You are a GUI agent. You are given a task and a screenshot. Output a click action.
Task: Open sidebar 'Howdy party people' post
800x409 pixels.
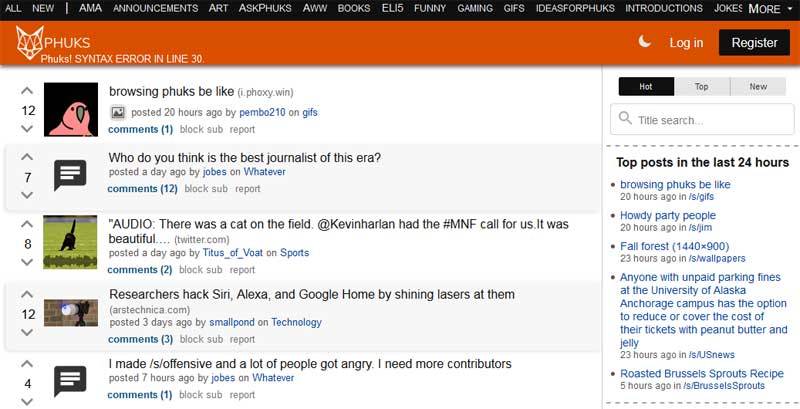click(x=668, y=215)
